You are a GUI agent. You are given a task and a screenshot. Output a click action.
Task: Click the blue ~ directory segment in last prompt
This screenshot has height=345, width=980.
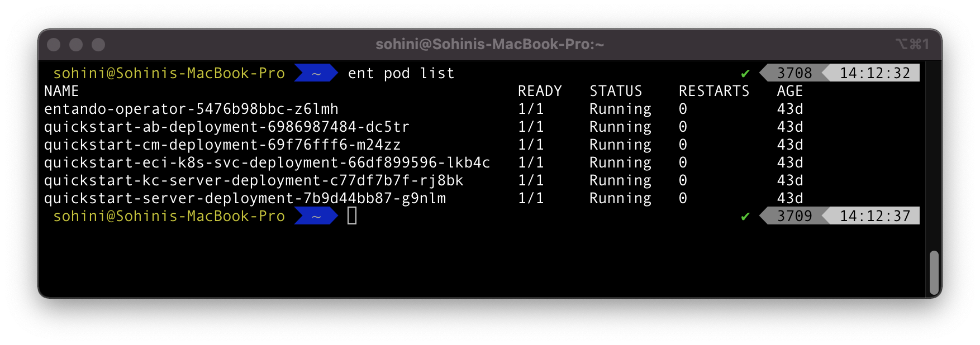coord(316,216)
